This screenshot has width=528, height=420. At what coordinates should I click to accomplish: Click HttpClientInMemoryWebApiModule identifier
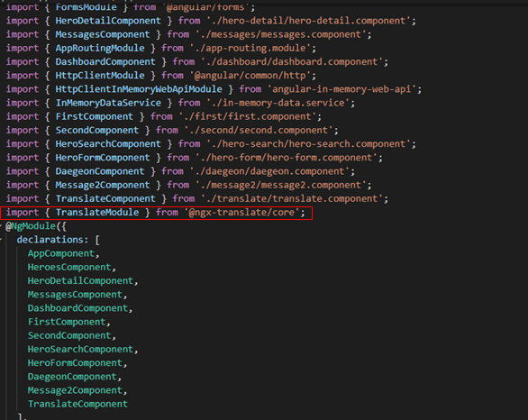point(139,89)
